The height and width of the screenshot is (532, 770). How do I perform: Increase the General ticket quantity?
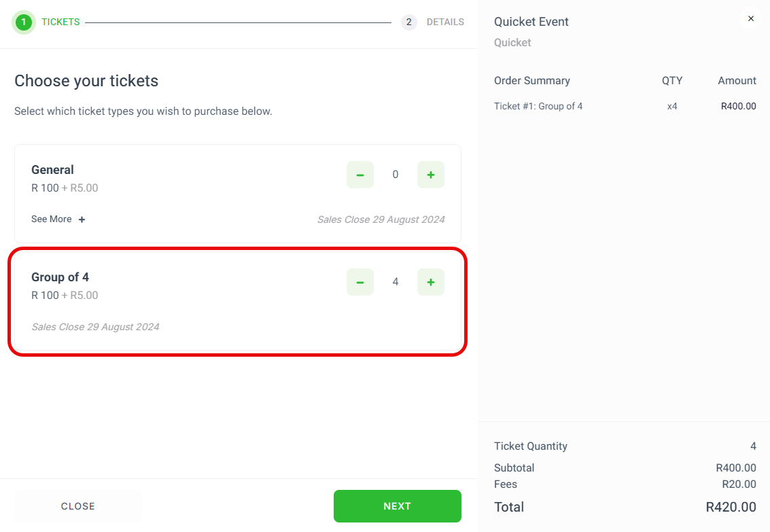click(431, 175)
